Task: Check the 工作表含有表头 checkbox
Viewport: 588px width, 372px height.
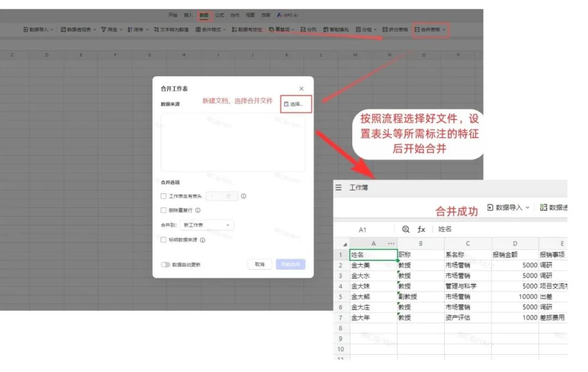Action: click(x=163, y=196)
